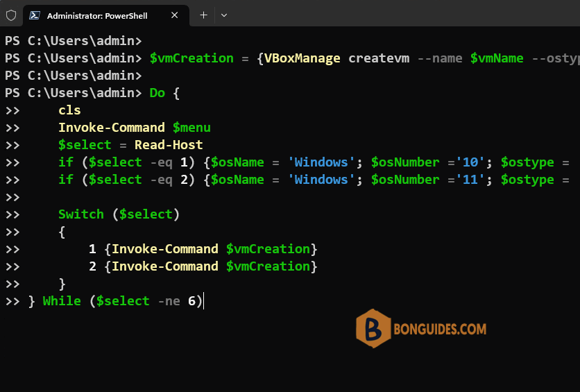Click the Switch keyword text
This screenshot has width=580, height=392.
pos(81,214)
